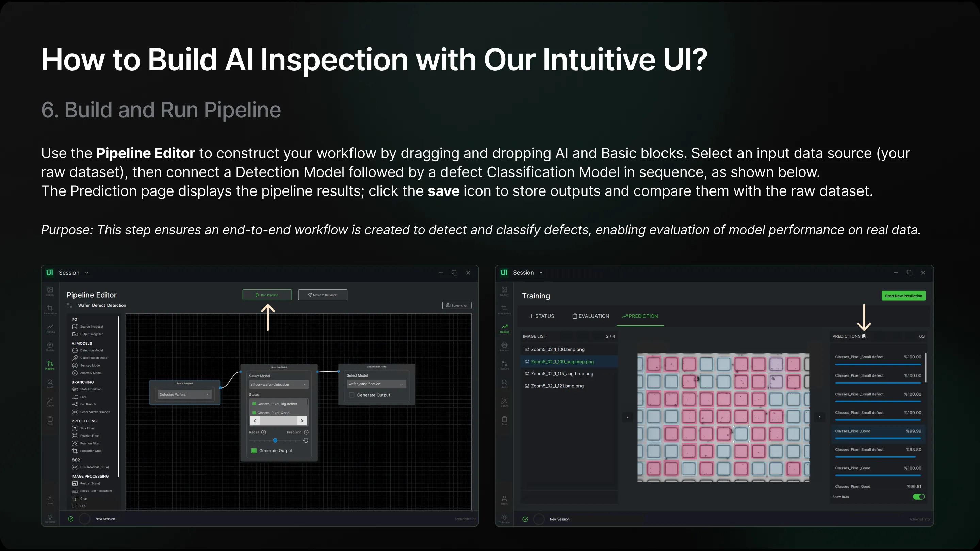
Task: Open Task in the Pipeline Editor window sidebar
Action: coord(50,420)
